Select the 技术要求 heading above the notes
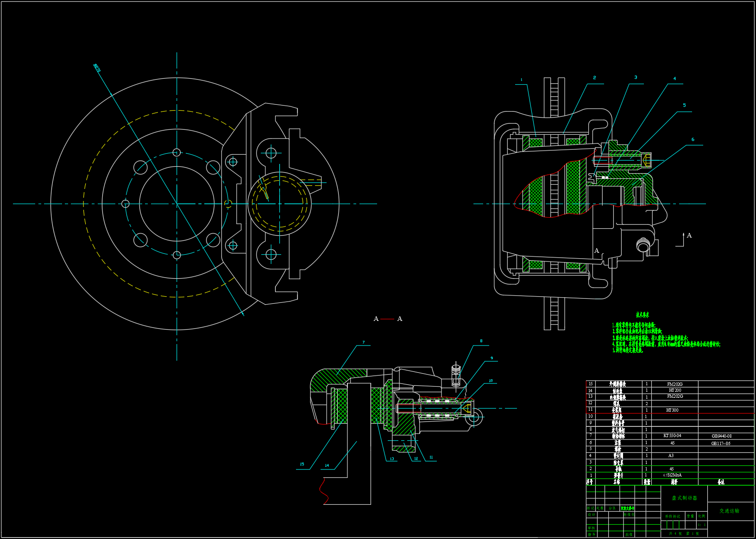The width and height of the screenshot is (756, 539). click(x=642, y=315)
